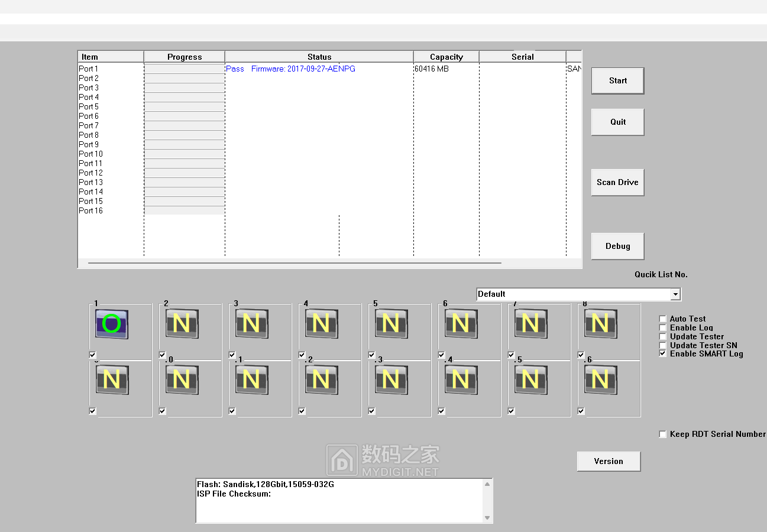Click the Capacity column header
Image resolution: width=767 pixels, height=532 pixels.
(x=446, y=57)
